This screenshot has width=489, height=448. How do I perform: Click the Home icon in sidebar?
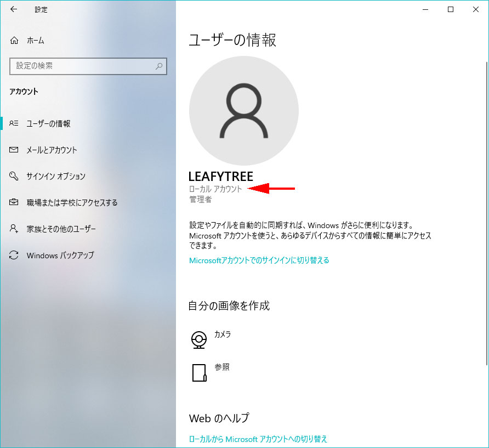14,41
